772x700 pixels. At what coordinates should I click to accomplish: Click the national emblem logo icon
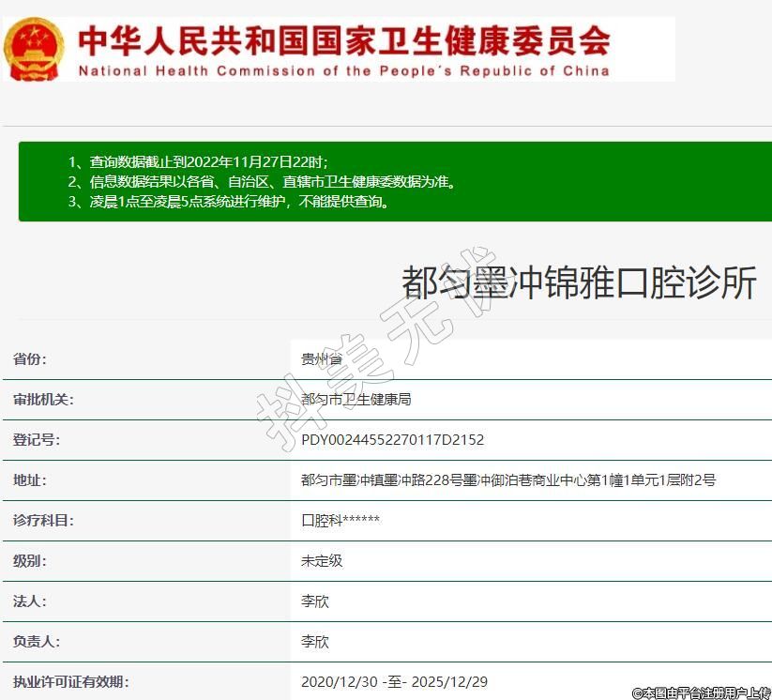click(35, 49)
